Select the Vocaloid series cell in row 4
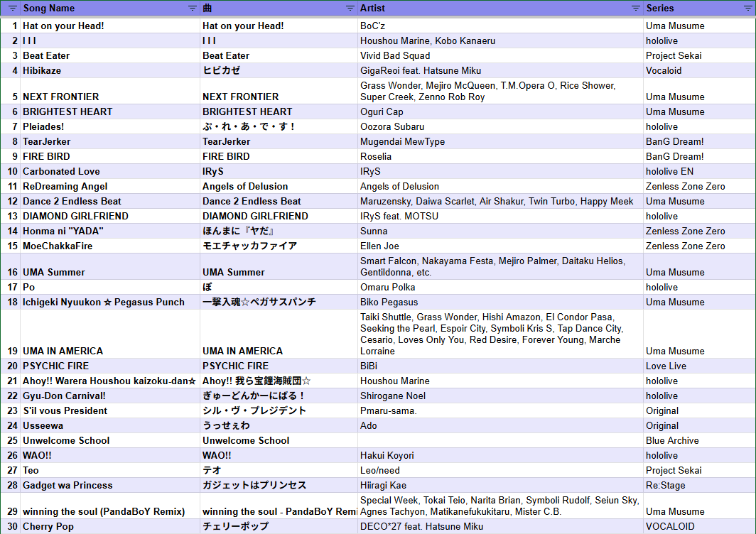Viewport: 756px width, 534px height. pyautogui.click(x=699, y=71)
